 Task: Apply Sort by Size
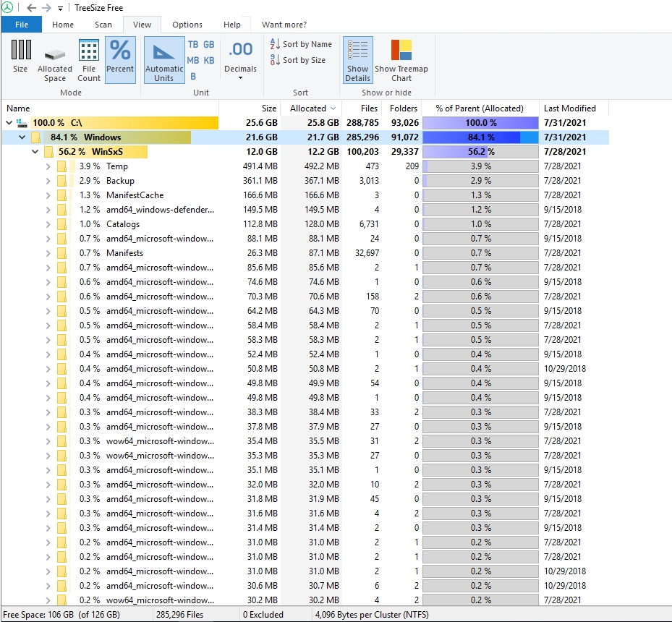[299, 60]
